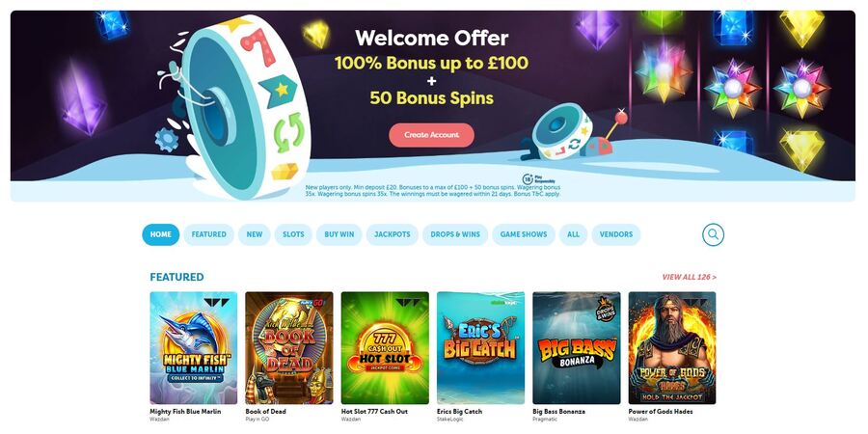Open the GAME SHOWS tab
The width and height of the screenshot is (868, 434).
coord(524,234)
